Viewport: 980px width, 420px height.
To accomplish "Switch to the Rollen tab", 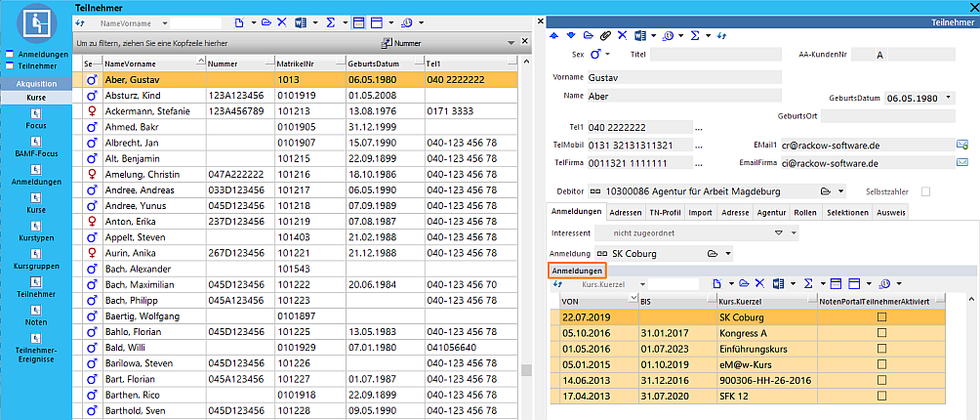I will [x=805, y=213].
